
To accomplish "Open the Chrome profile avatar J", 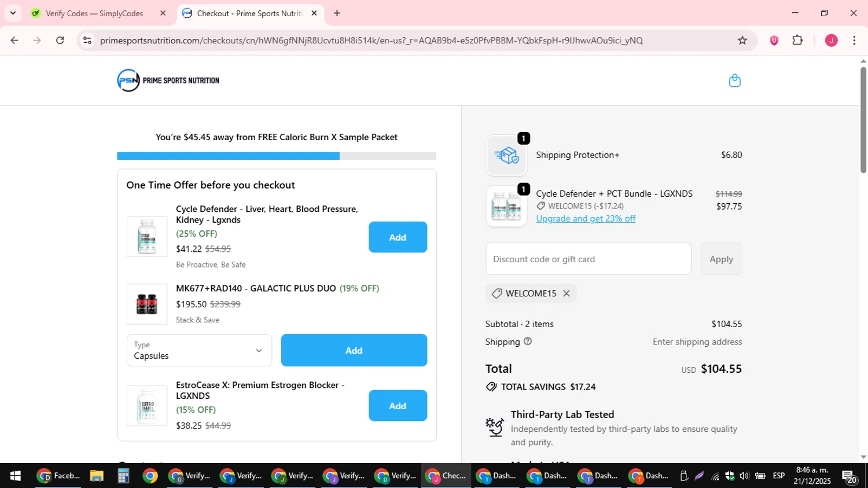I will (831, 41).
